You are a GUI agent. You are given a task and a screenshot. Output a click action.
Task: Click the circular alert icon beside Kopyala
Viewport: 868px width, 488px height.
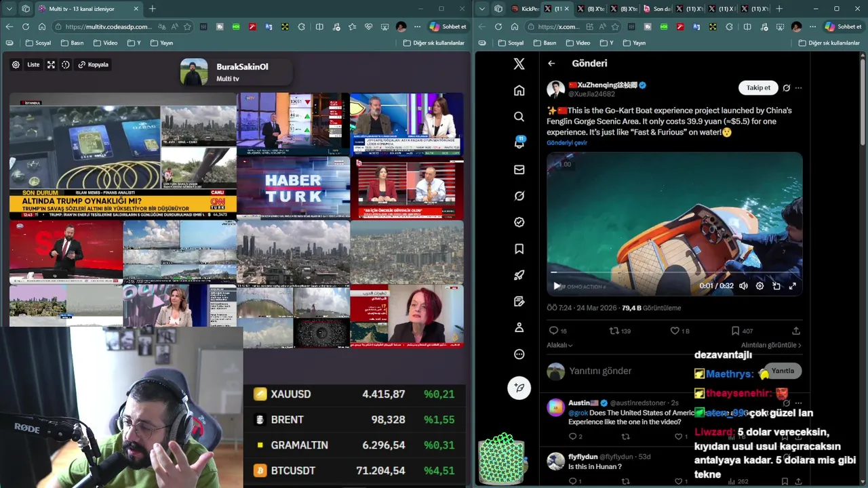66,65
